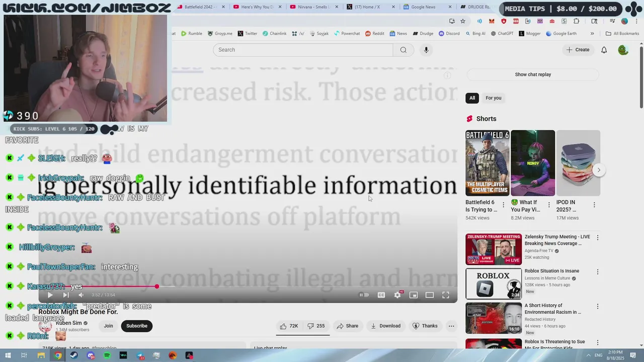Open Windows Start menu
This screenshot has width=644, height=362.
[x=8, y=355]
